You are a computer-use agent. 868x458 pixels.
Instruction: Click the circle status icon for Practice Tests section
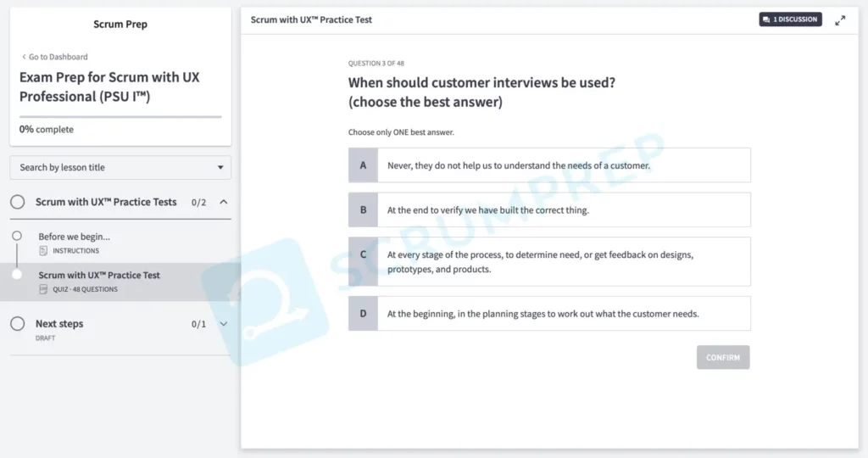click(x=17, y=202)
